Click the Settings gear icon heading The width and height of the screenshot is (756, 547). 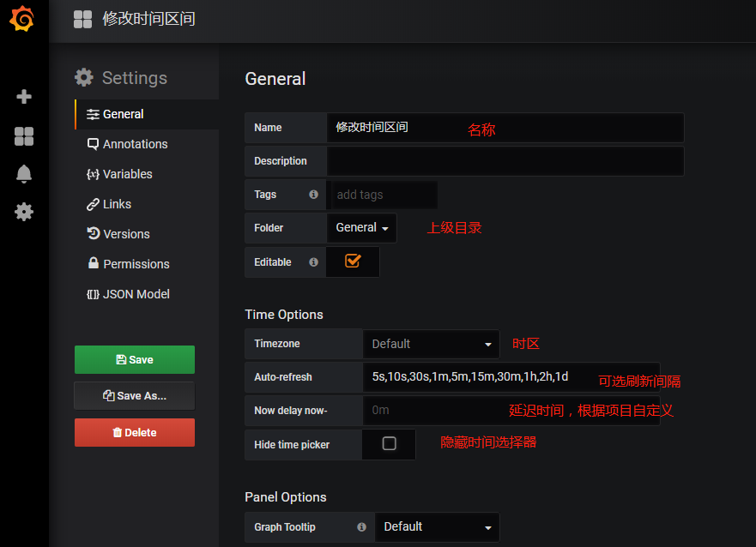click(84, 77)
